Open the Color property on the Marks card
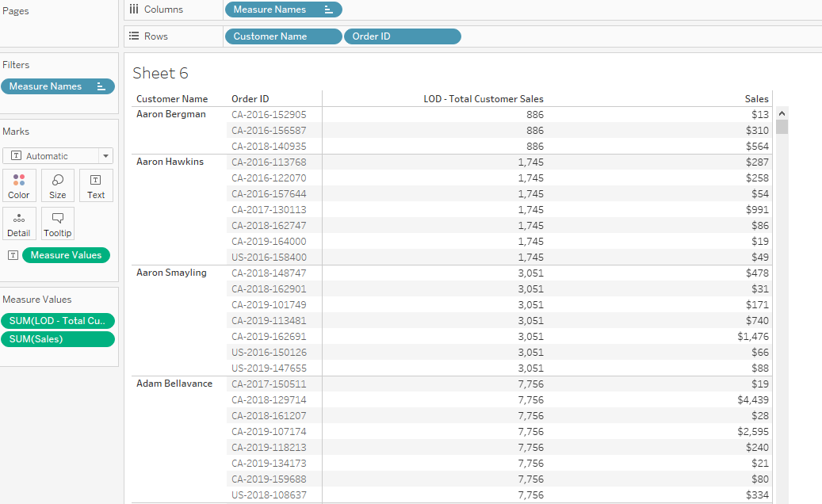Viewport: 822px width, 504px height. [18, 185]
